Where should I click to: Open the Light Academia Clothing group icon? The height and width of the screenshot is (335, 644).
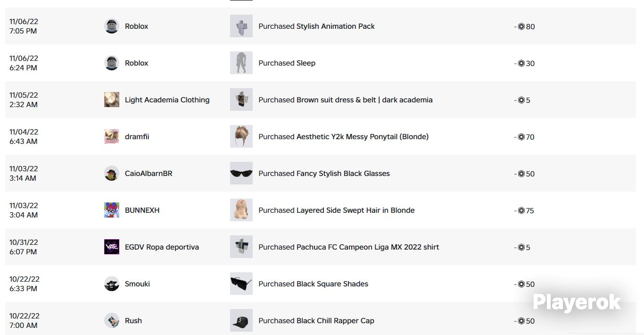[112, 100]
